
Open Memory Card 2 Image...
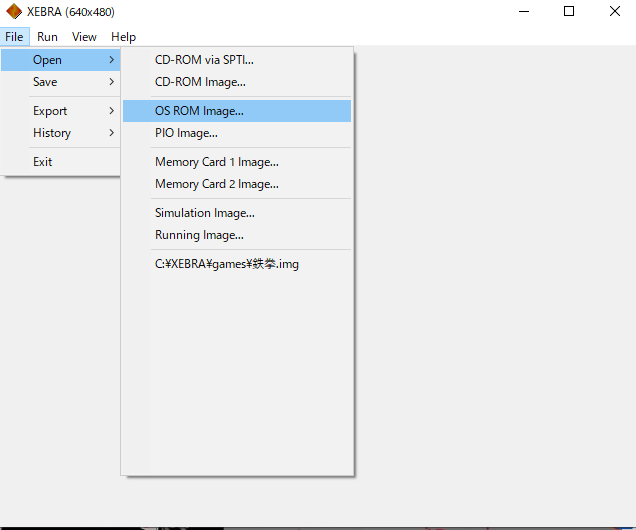(237, 184)
